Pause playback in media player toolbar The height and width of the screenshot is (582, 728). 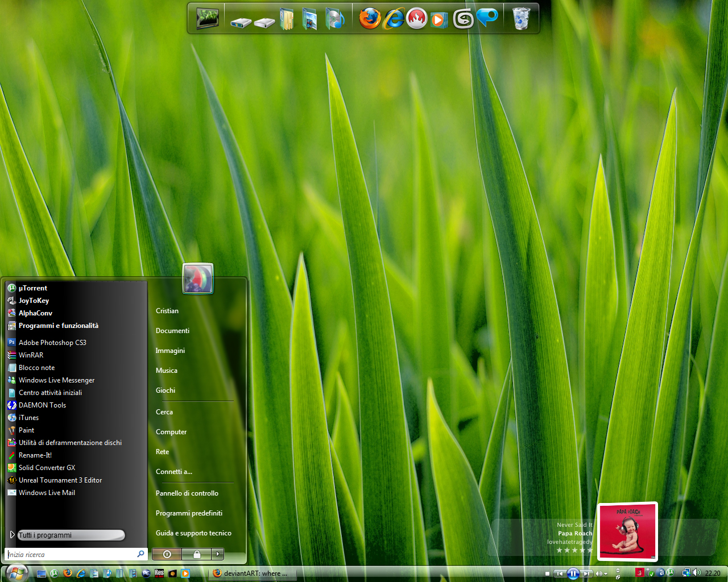pos(573,573)
